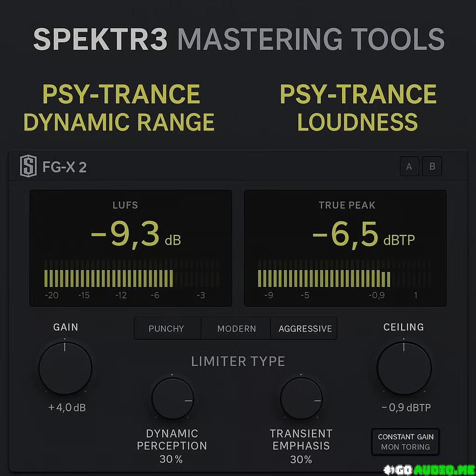Choose the Aggressive limiter type
This screenshot has width=476, height=476.
click(305, 329)
